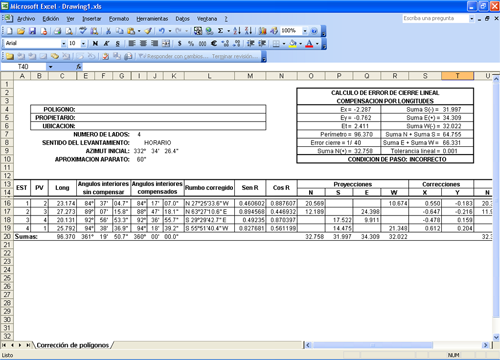Viewport: 500px width, 360px height.
Task: Open the Datos menu
Action: tap(182, 19)
